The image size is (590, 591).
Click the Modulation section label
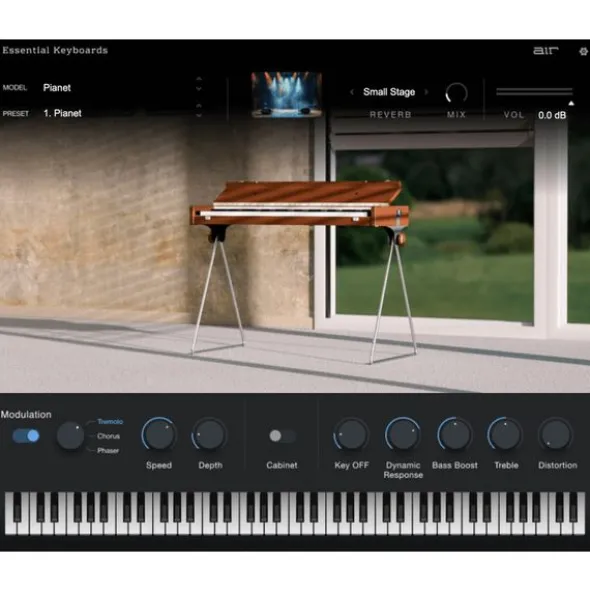(26, 415)
